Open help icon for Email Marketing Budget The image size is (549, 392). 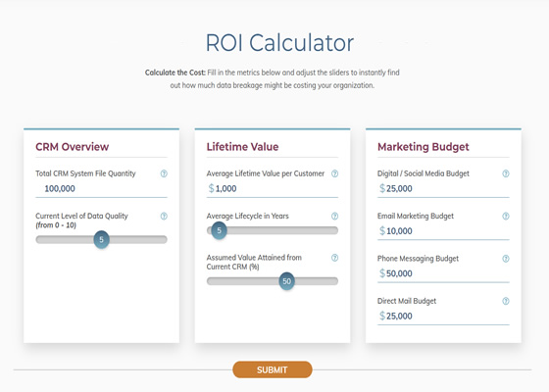point(506,216)
